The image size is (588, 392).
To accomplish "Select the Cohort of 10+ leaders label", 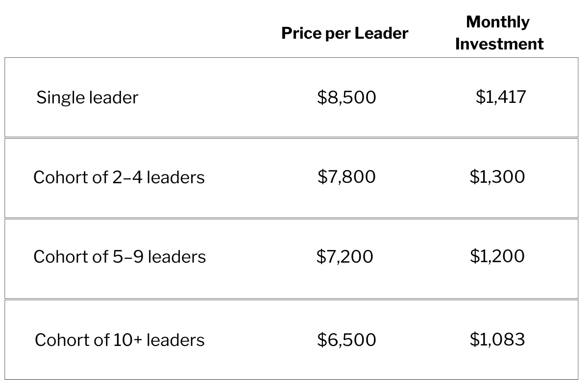I will point(120,340).
